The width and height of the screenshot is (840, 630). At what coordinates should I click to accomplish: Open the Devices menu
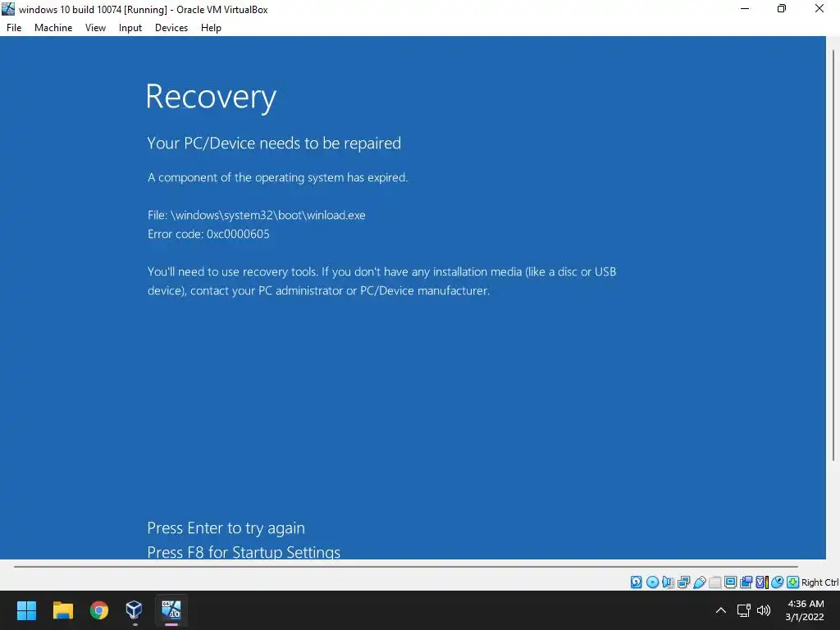(171, 28)
